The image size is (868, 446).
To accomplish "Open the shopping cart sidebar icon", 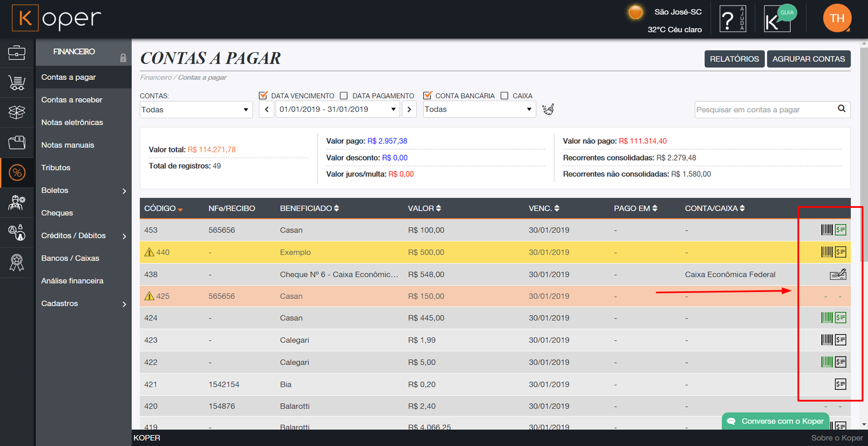I will coord(17,82).
